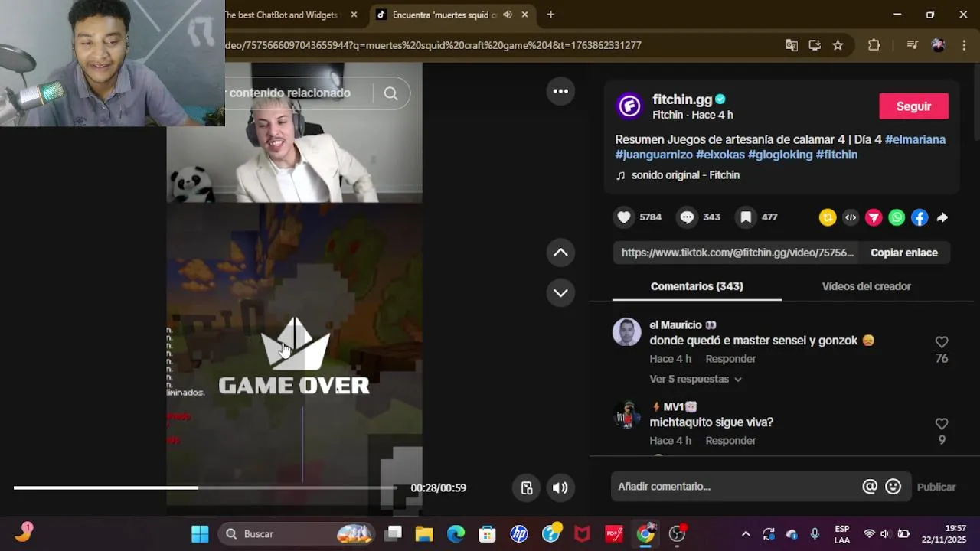Close the ChatBot and Widgets tab
The image size is (980, 551).
[354, 15]
